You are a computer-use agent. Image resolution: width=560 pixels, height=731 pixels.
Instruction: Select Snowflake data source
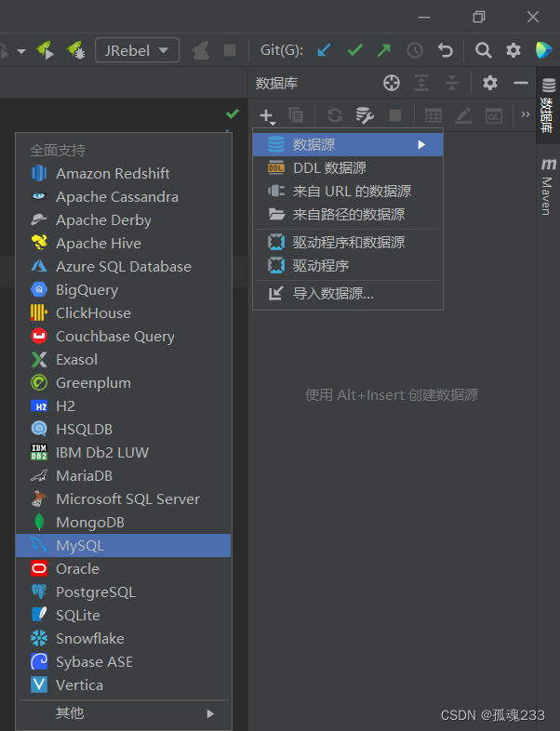tap(123, 639)
